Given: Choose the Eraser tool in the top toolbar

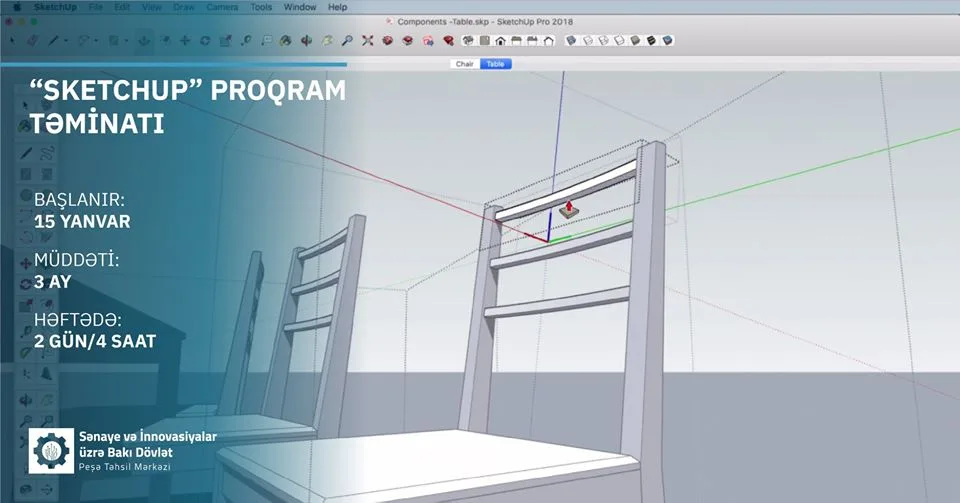Looking at the screenshot, I should pos(32,41).
